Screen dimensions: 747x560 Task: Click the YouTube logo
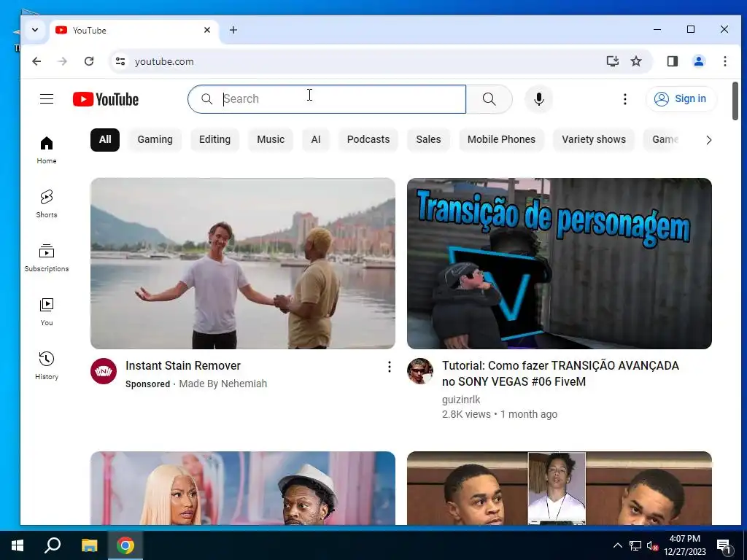tap(106, 99)
